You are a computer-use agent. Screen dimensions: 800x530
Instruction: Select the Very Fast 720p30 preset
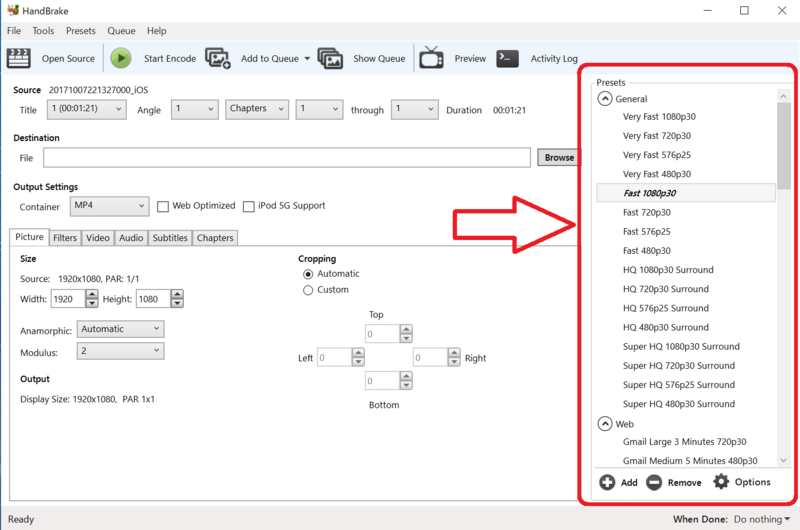click(657, 136)
